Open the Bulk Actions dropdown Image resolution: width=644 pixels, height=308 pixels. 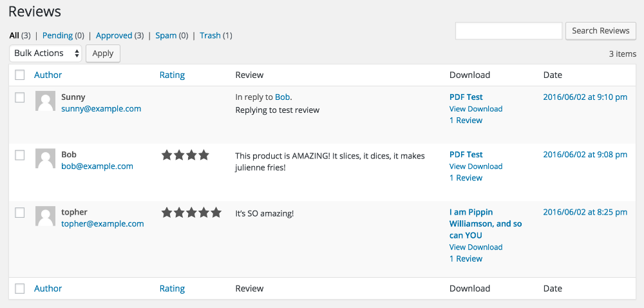[46, 53]
